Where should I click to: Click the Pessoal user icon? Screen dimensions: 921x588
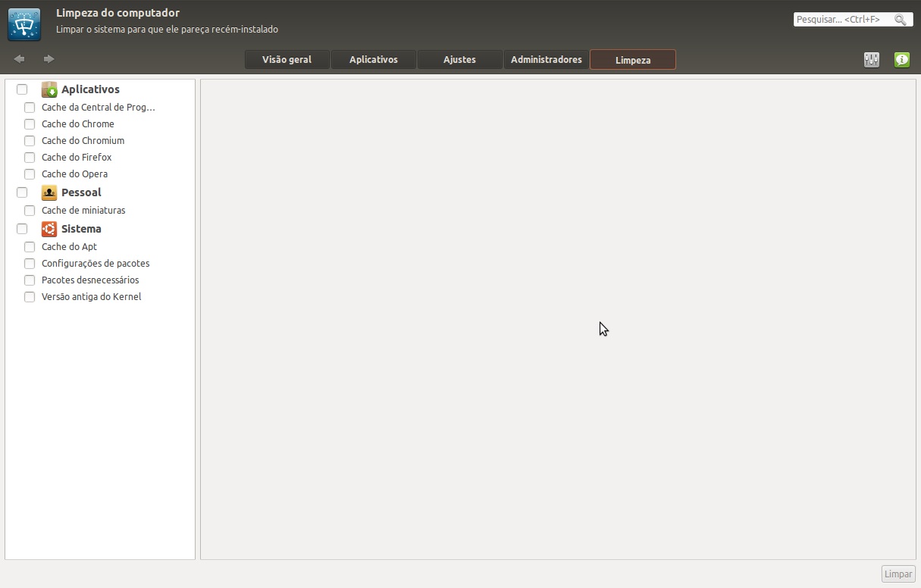tap(49, 192)
